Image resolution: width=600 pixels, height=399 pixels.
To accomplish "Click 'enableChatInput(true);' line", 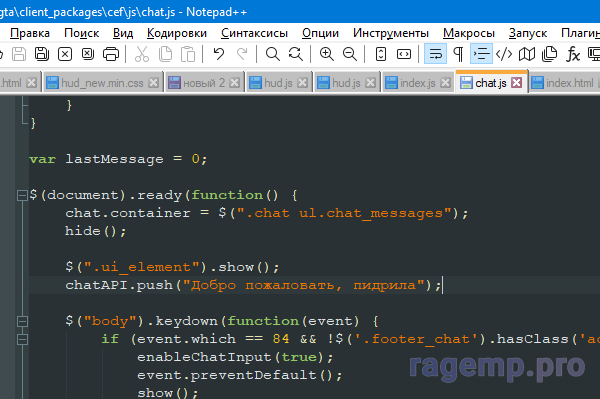I will [235, 357].
